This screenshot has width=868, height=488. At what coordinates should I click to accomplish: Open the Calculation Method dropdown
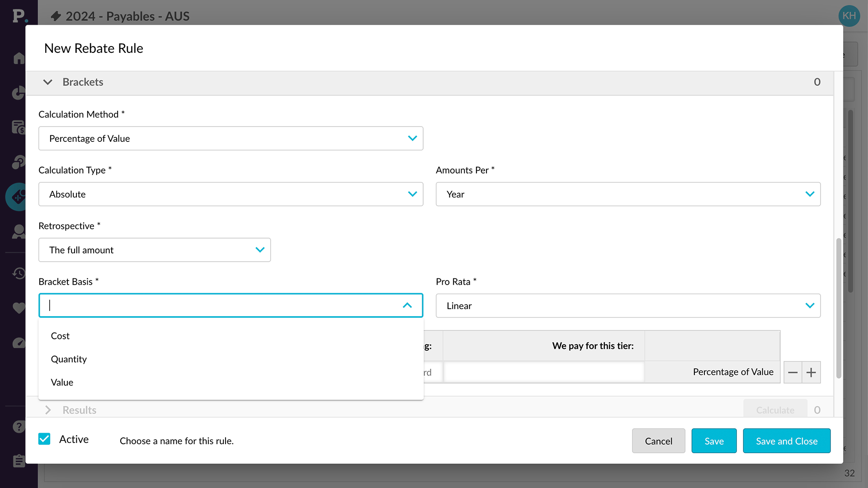pos(231,138)
